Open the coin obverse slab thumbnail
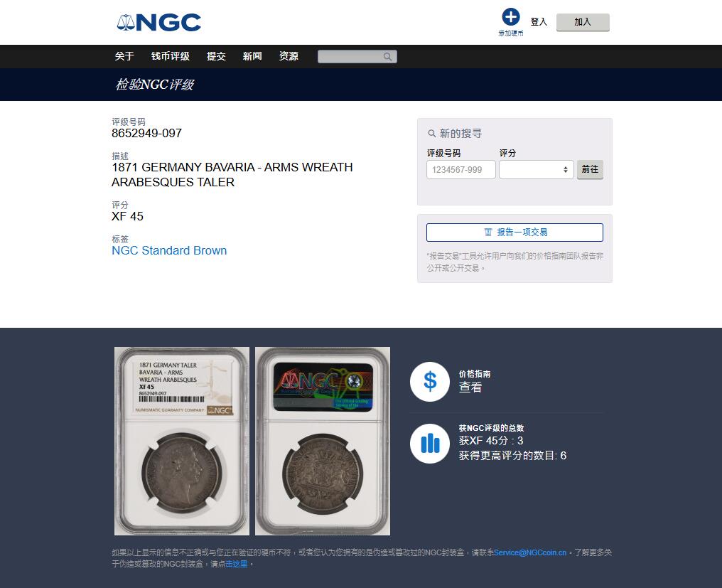This screenshot has width=722, height=588. (x=182, y=441)
